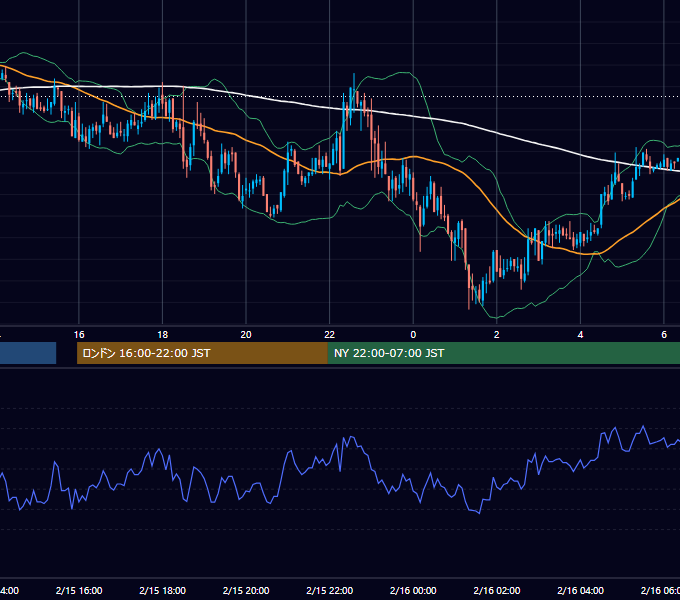Select the 2/16 02:00 time label
Viewport: 680px width, 600px height.
tap(497, 590)
